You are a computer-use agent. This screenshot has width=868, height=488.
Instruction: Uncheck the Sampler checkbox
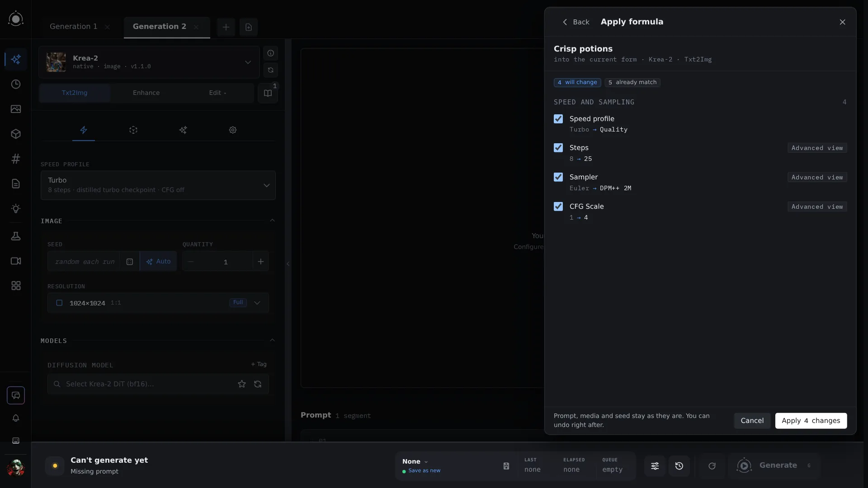point(558,177)
